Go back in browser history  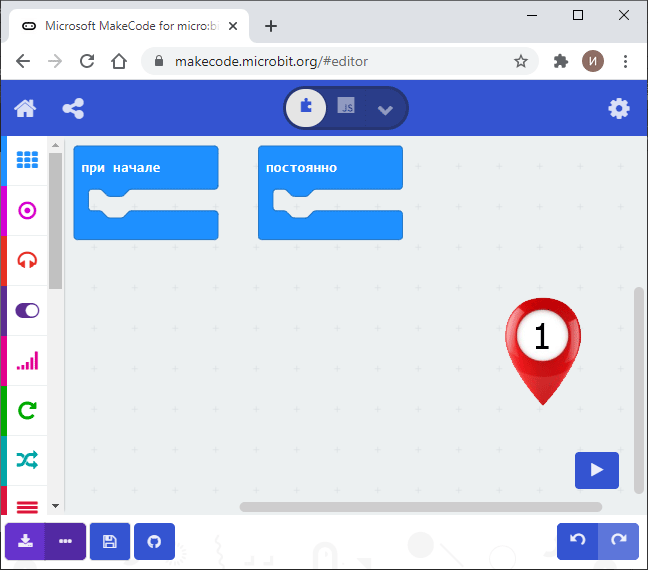[23, 61]
